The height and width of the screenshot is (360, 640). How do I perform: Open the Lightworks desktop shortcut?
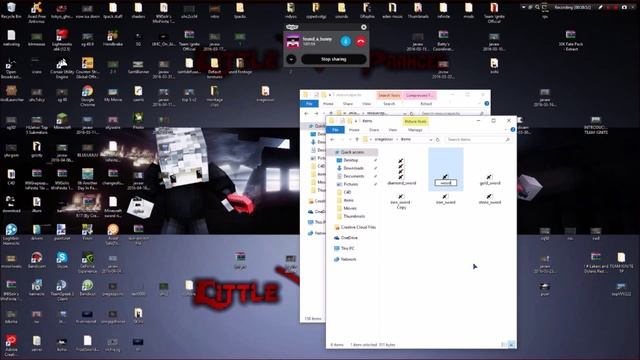(x=62, y=40)
